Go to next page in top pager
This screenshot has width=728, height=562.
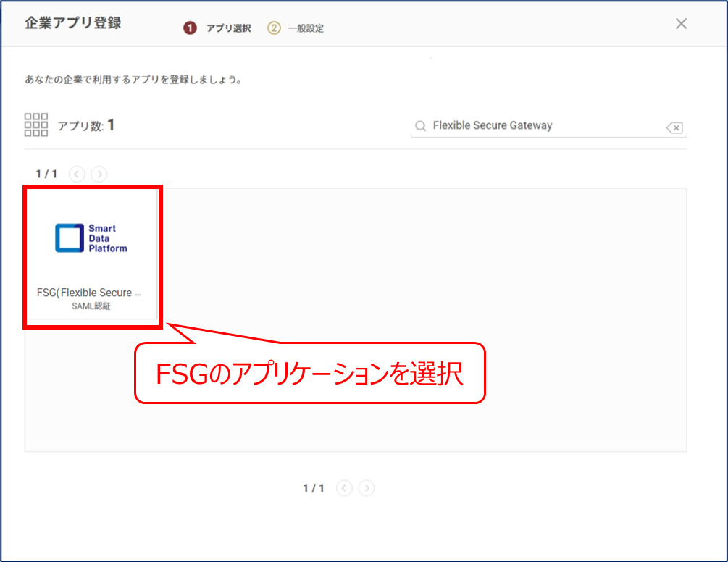[99, 174]
